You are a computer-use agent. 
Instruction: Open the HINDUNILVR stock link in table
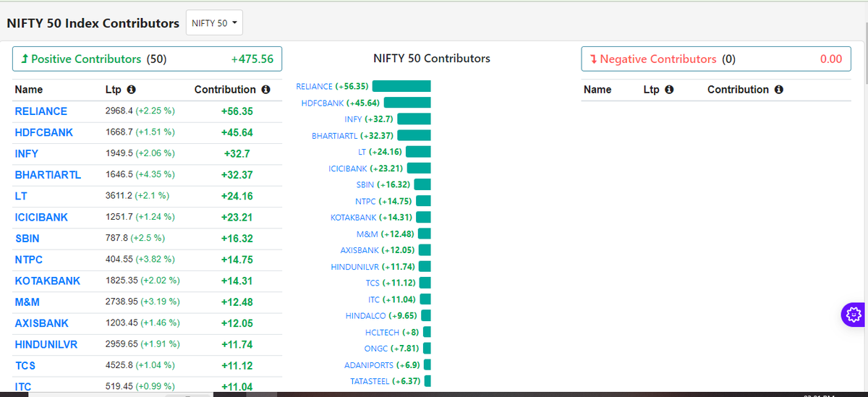pos(46,344)
